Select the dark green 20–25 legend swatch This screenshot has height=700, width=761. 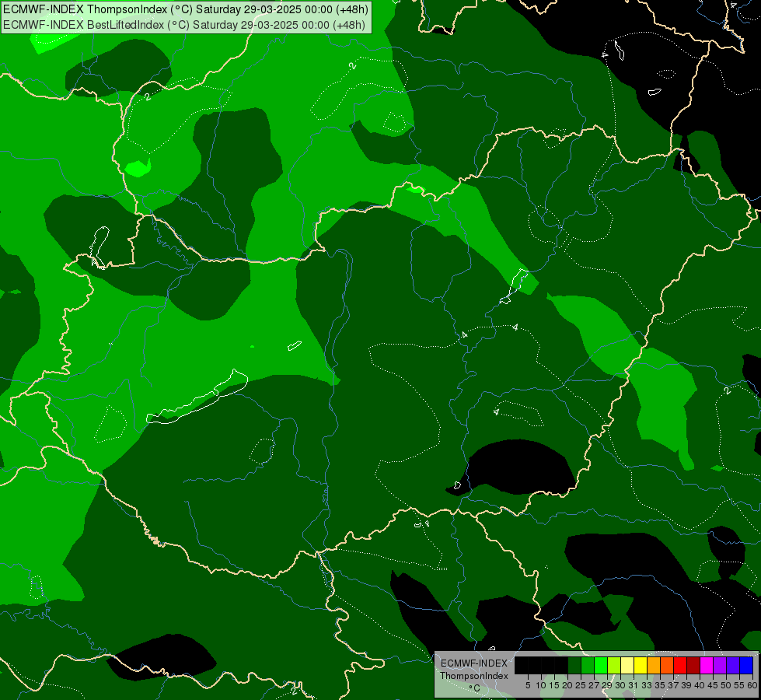coord(574,665)
